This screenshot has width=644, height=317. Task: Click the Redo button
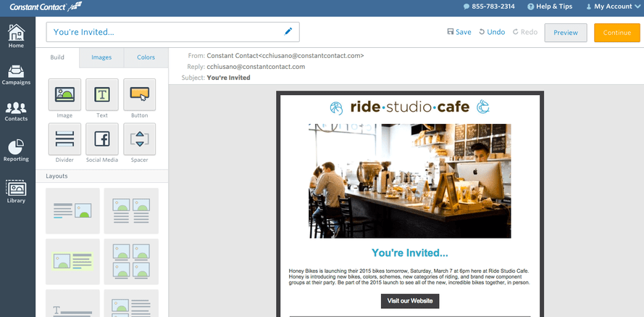click(x=525, y=32)
